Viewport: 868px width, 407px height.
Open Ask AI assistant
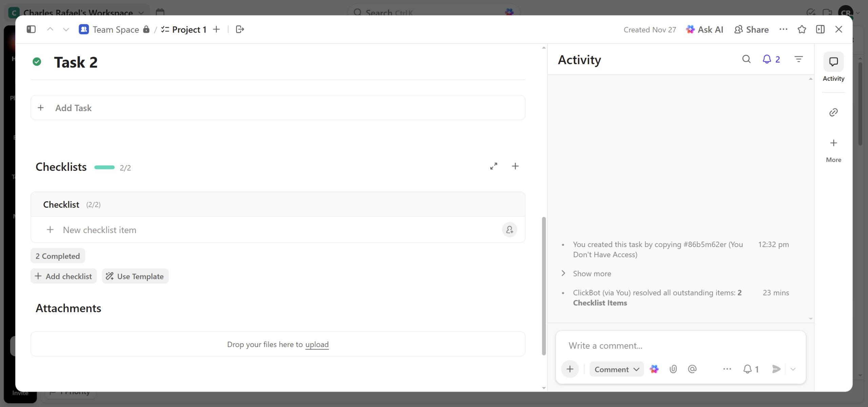tap(705, 29)
